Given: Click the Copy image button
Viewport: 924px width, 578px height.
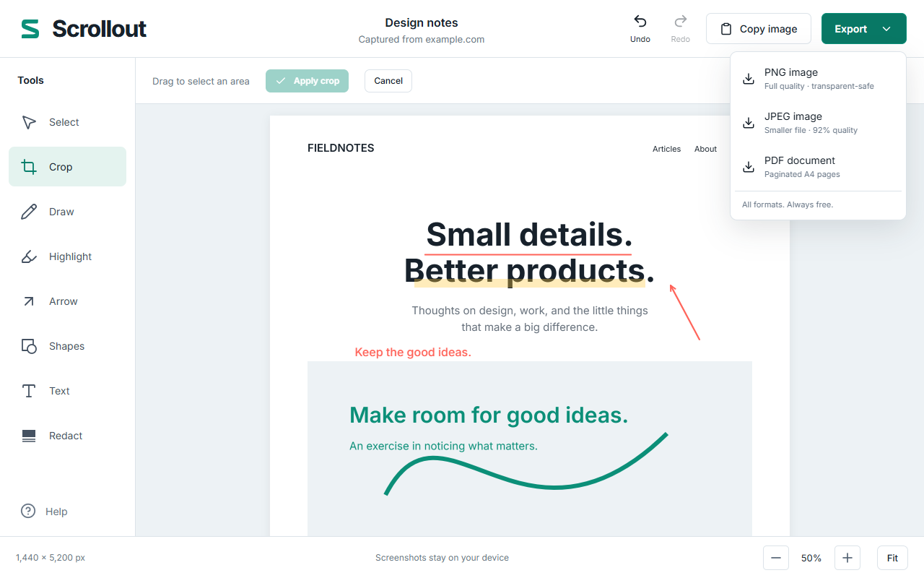Looking at the screenshot, I should coord(759,29).
